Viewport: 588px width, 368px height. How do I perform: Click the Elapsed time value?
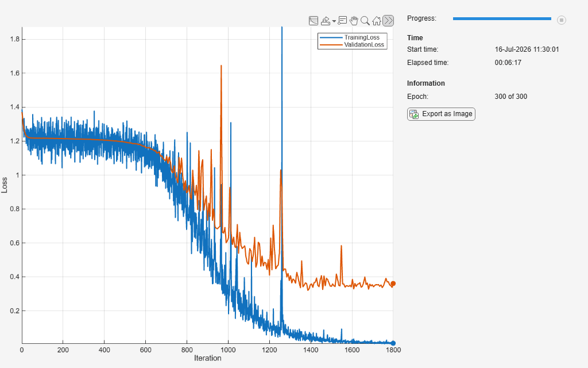508,63
